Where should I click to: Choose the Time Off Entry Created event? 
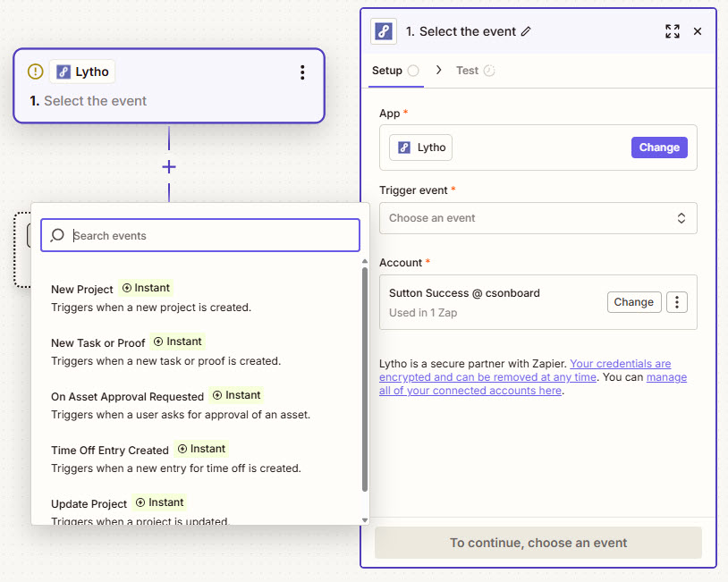199,459
